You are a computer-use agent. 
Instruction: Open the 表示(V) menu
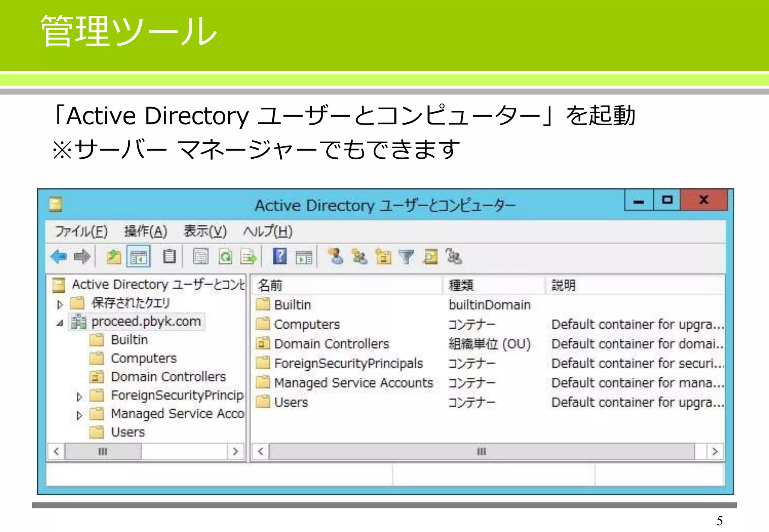205,231
